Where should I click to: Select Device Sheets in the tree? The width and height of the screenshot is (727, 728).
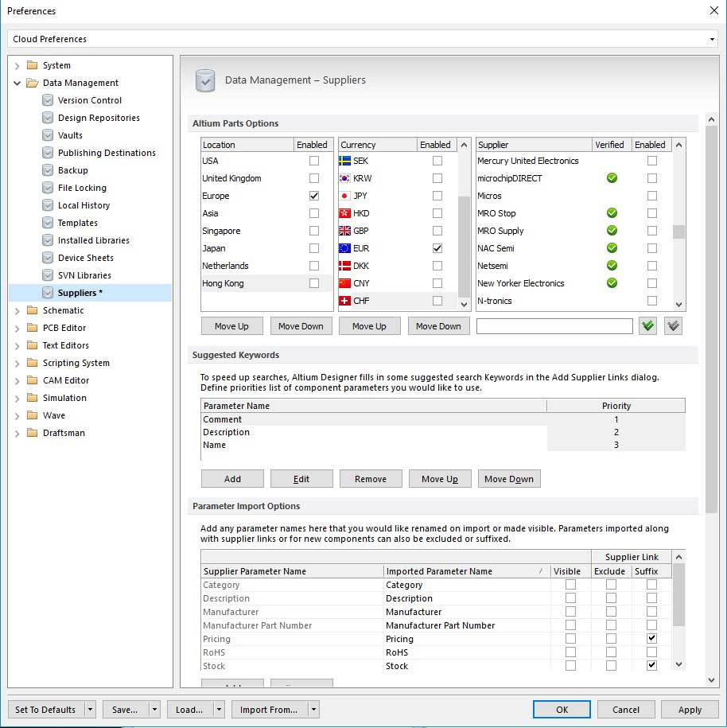(85, 258)
